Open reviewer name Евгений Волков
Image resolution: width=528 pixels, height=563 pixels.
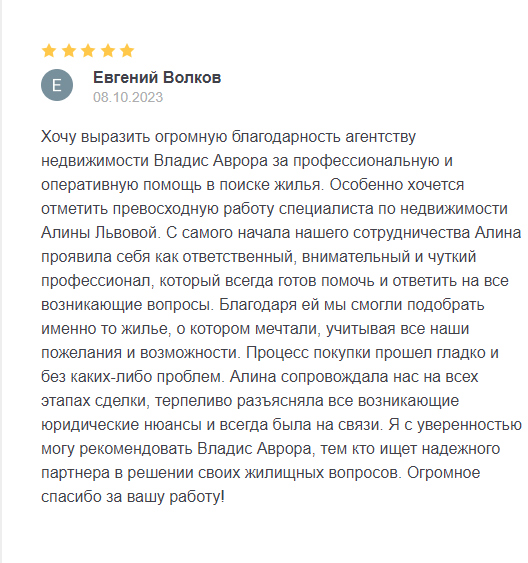tap(157, 78)
